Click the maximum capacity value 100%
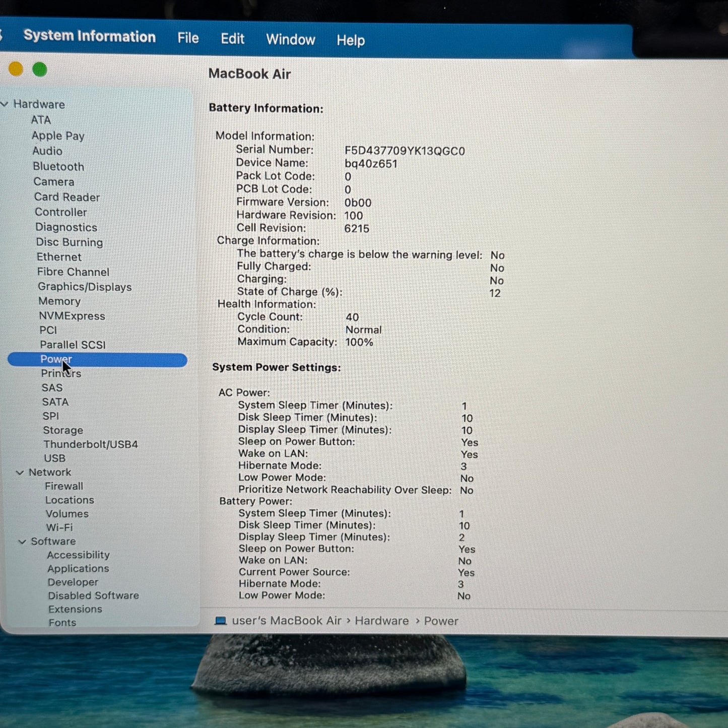This screenshot has height=728, width=728. (x=359, y=343)
